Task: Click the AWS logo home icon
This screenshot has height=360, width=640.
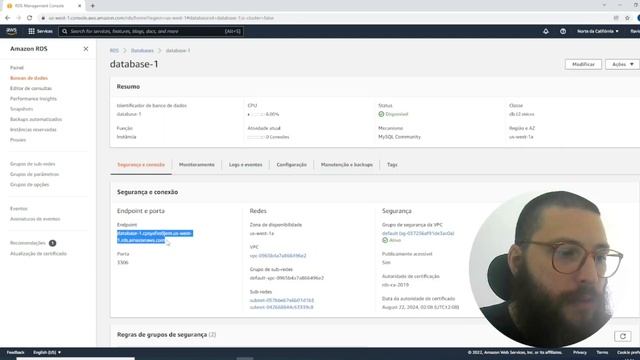Action: 11,31
